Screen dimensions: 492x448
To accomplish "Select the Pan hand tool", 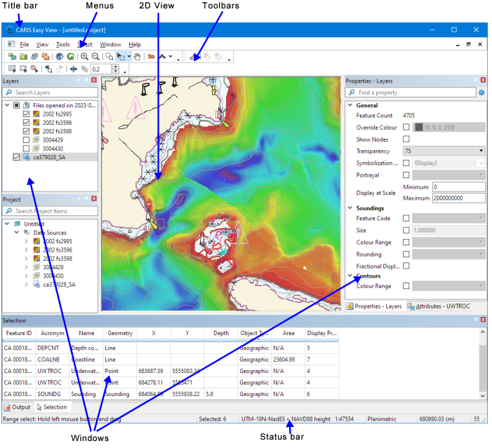I will [x=138, y=57].
